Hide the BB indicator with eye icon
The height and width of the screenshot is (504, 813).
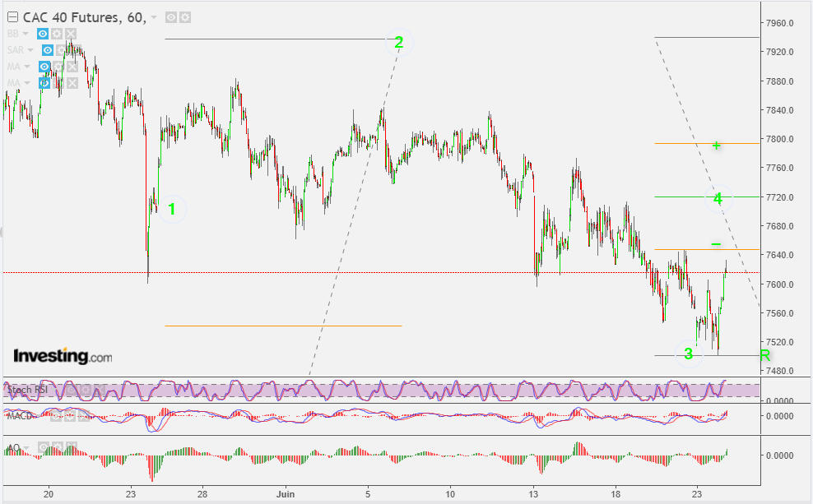point(43,35)
